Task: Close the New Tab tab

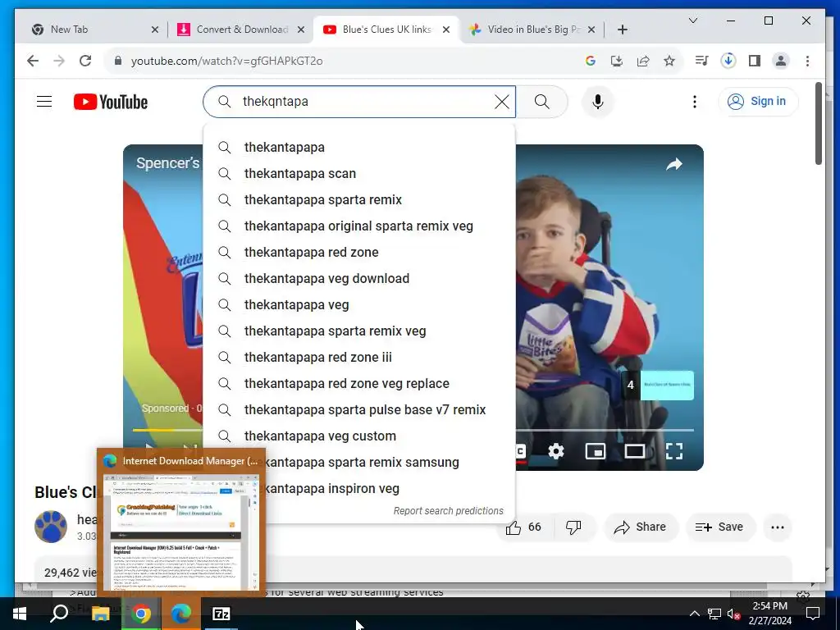Action: coord(155,30)
